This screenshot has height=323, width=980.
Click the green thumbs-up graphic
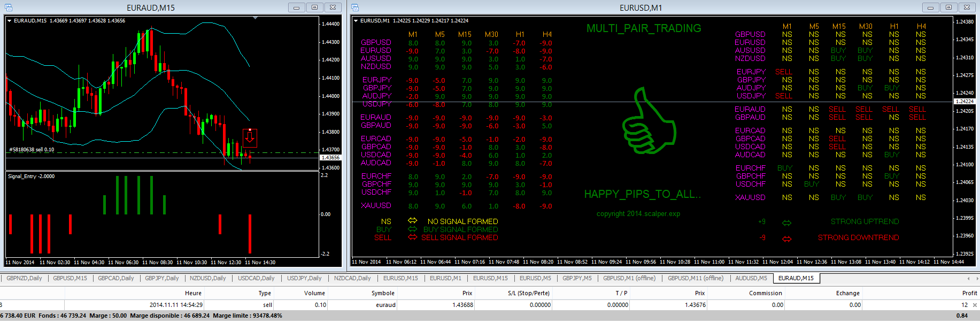point(649,121)
